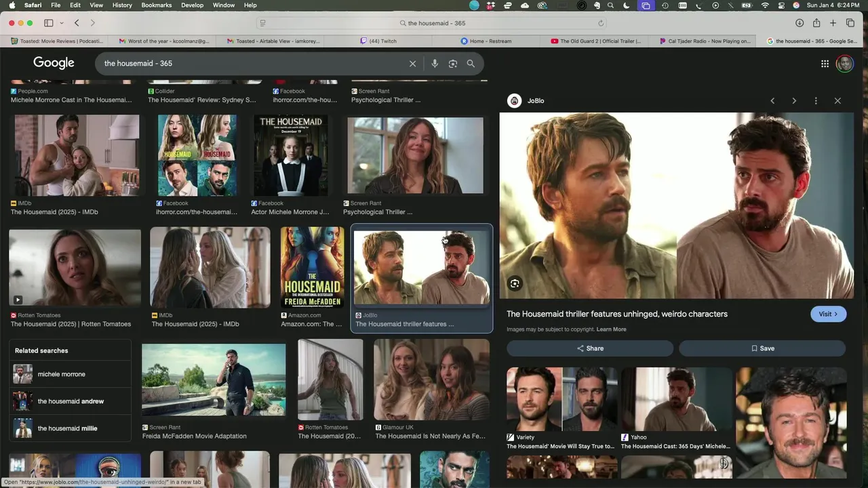
Task: Open the Bookmarks menu
Action: pos(156,5)
